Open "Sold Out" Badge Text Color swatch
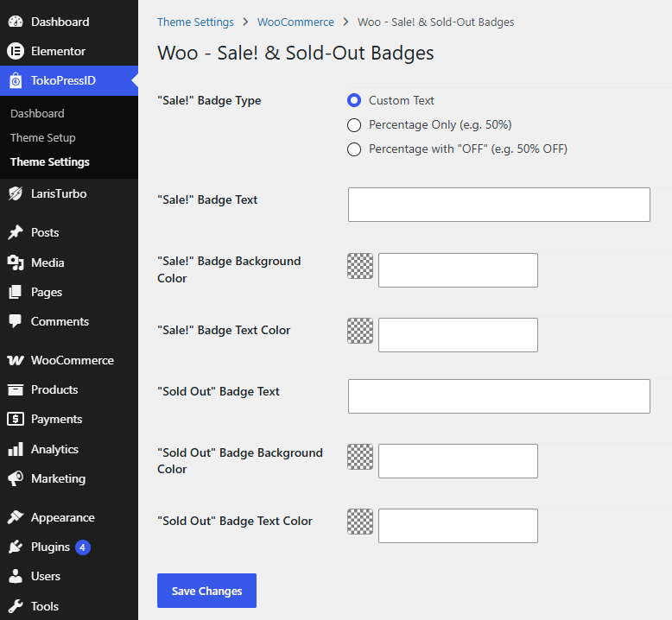The image size is (672, 620). tap(360, 522)
